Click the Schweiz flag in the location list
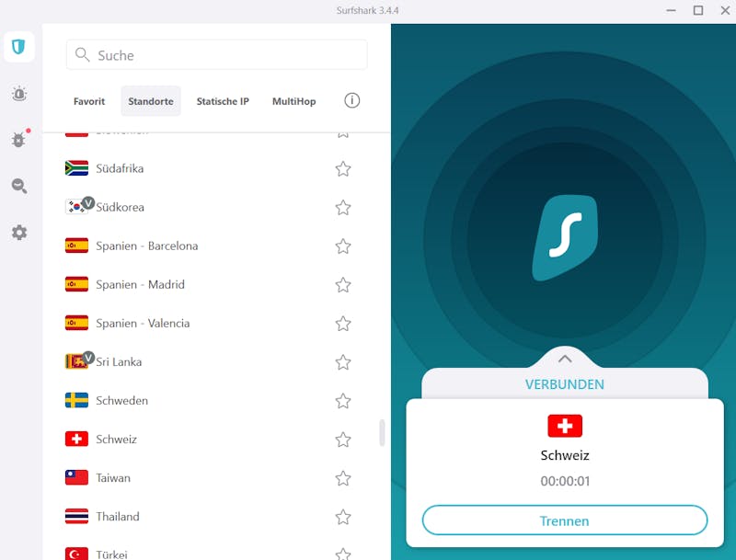The image size is (736, 560). (x=76, y=439)
